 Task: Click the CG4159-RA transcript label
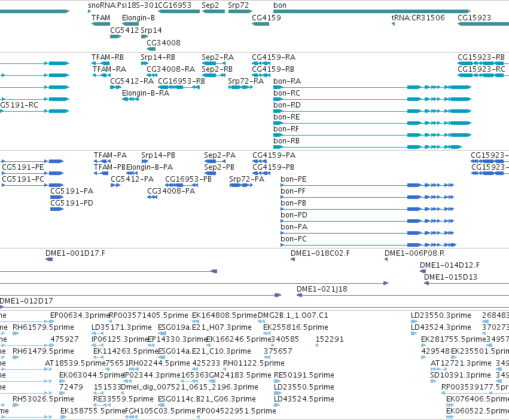point(274,57)
